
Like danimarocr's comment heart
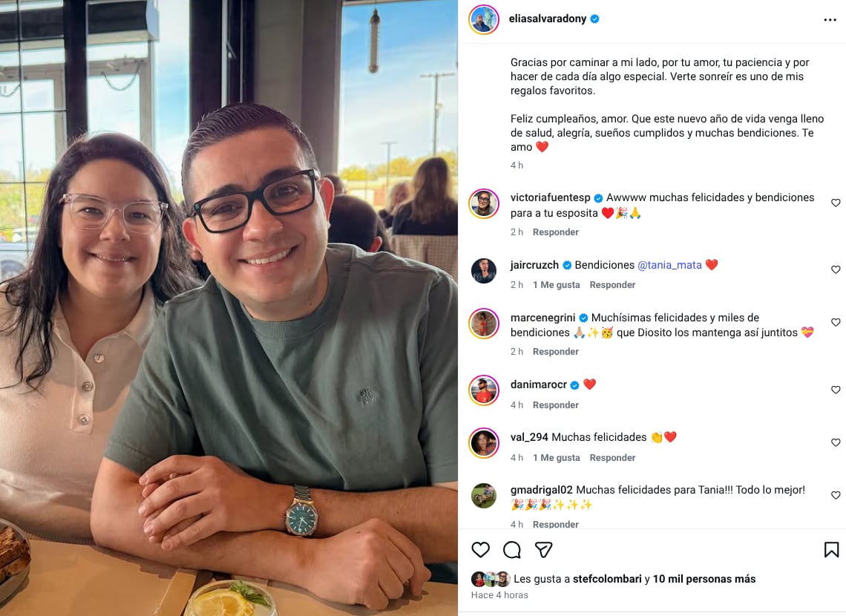click(x=836, y=390)
